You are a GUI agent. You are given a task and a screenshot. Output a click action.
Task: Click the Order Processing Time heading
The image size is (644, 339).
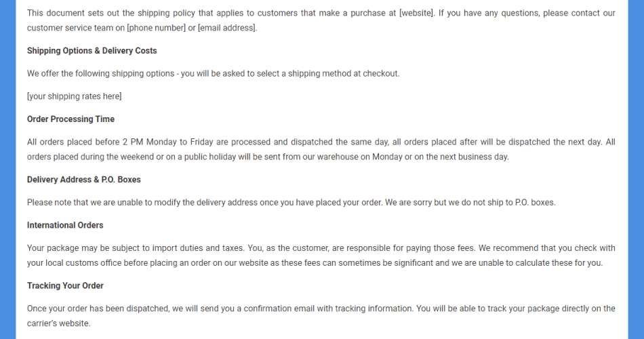pos(71,119)
